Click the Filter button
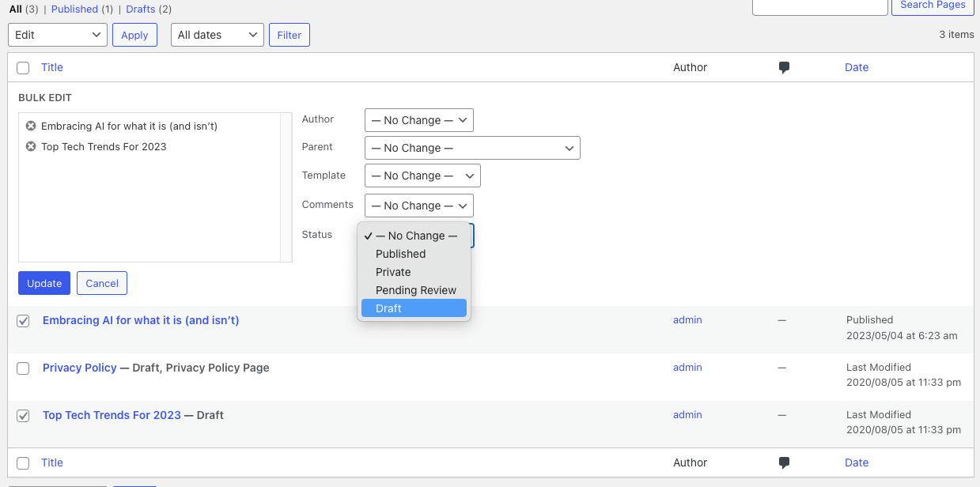Viewport: 980px width, 487px height. 289,35
